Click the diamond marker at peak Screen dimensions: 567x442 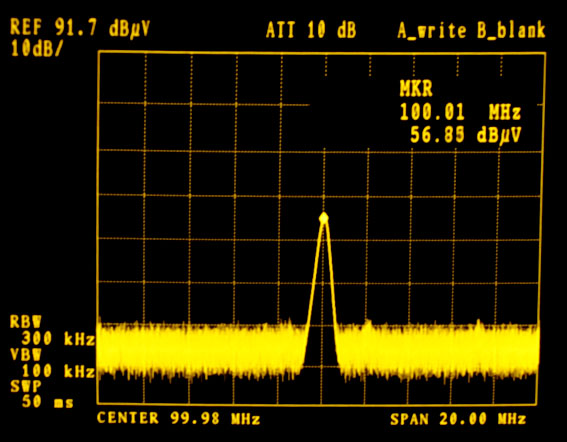click(x=324, y=218)
